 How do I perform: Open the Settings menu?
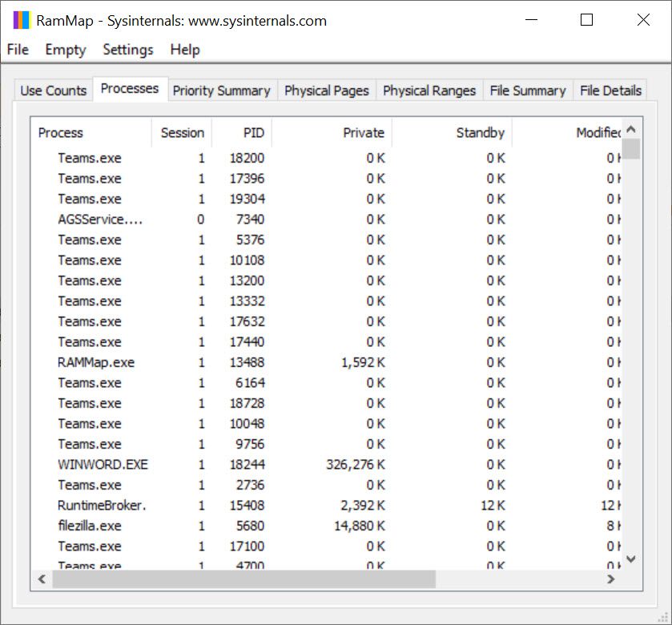(127, 50)
